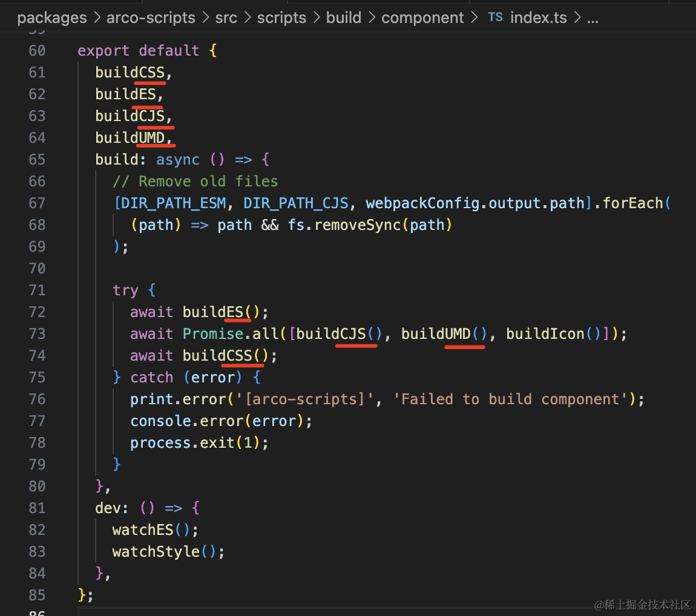Click buildUMD identifier on line 64
Screen dimensions: 696x616
[130, 137]
